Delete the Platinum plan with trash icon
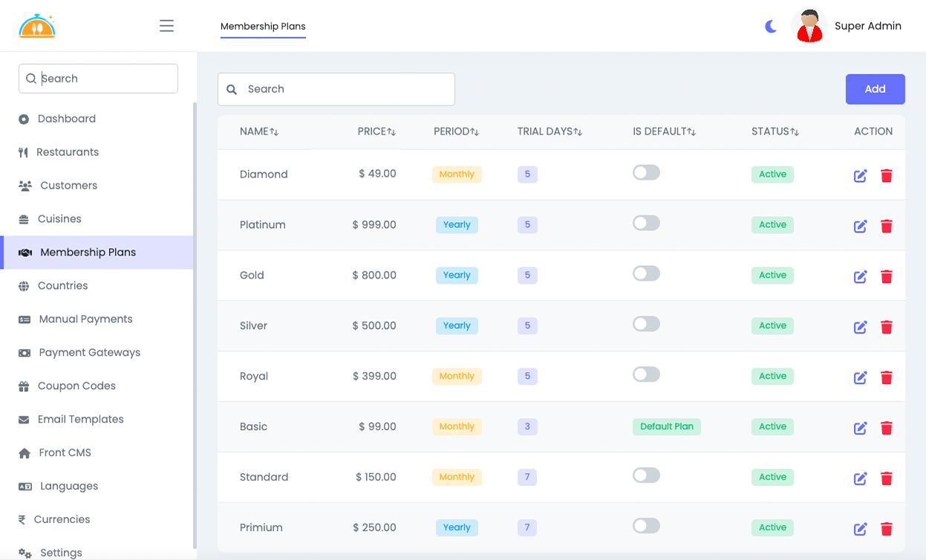Image resolution: width=926 pixels, height=560 pixels. pos(886,227)
